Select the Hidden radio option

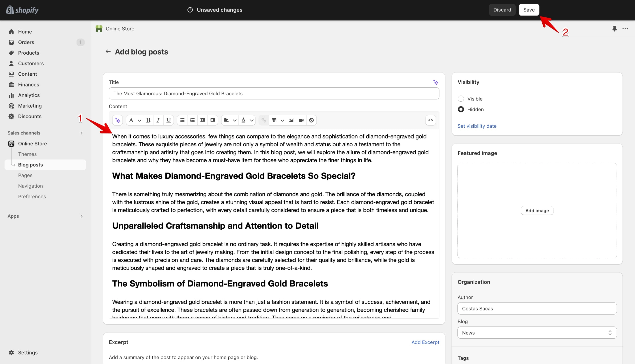(x=461, y=109)
